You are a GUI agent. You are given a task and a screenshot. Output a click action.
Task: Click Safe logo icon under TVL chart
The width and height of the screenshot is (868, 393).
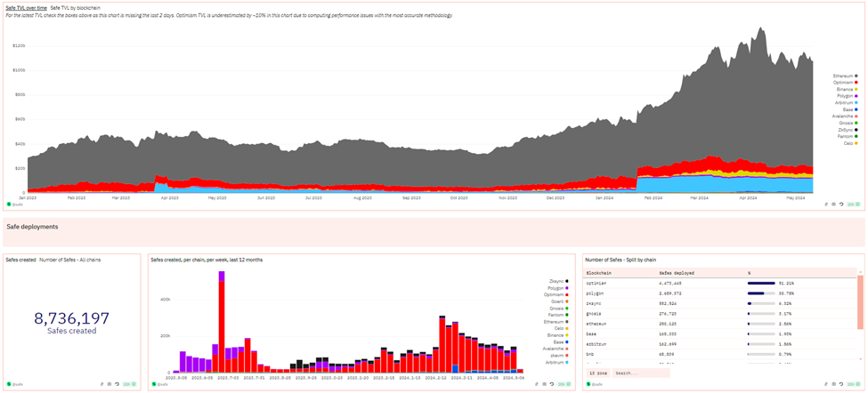tap(9, 204)
